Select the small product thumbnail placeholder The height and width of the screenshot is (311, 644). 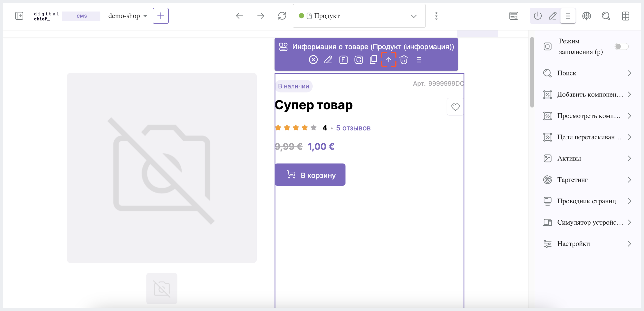[161, 288]
